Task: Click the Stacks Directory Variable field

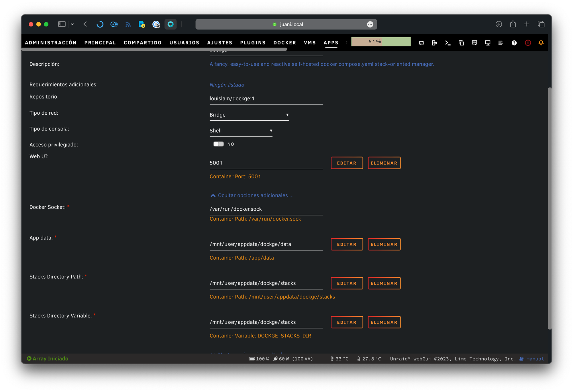Action: (x=266, y=322)
